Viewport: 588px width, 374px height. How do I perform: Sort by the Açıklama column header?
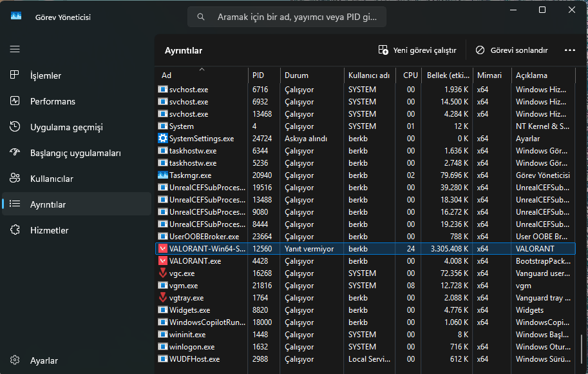click(x=543, y=75)
